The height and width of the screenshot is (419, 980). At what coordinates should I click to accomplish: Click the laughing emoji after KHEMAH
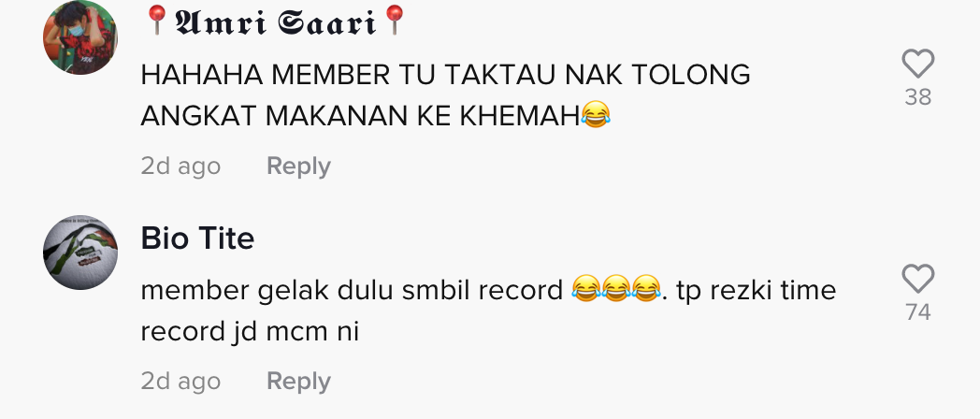595,116
